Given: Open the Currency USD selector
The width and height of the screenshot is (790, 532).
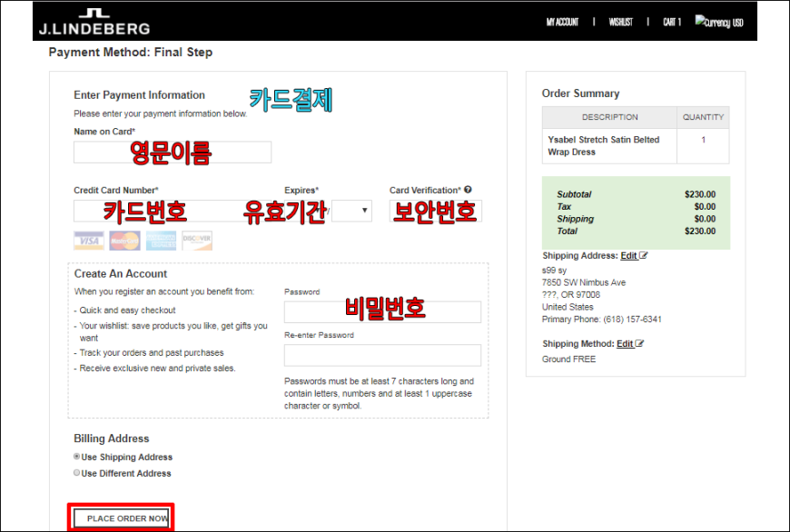Looking at the screenshot, I should (719, 22).
